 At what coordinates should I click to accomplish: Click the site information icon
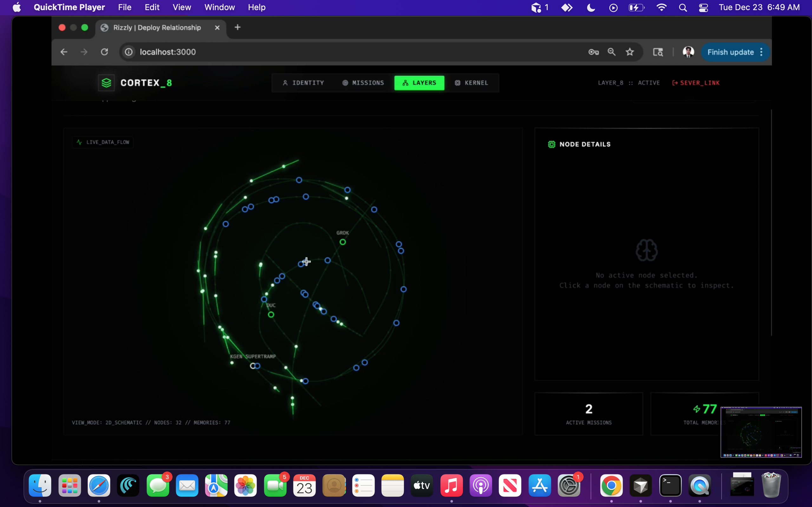pyautogui.click(x=129, y=52)
